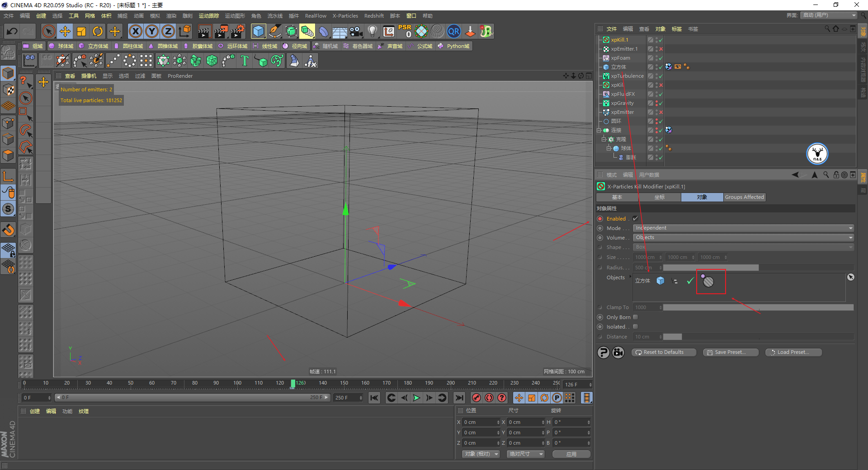Click the PSR reset icon
Screen dimensions: 868x470
coord(405,31)
